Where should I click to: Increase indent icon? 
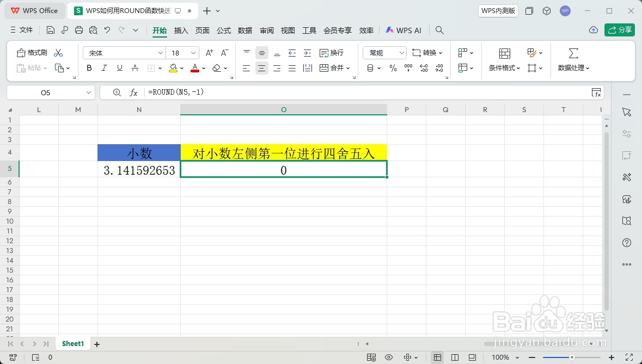(308, 53)
